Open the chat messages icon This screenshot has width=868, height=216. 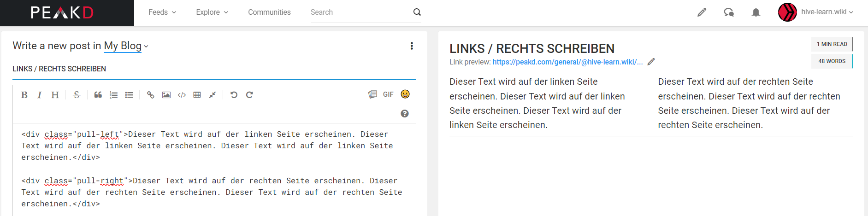pos(729,12)
